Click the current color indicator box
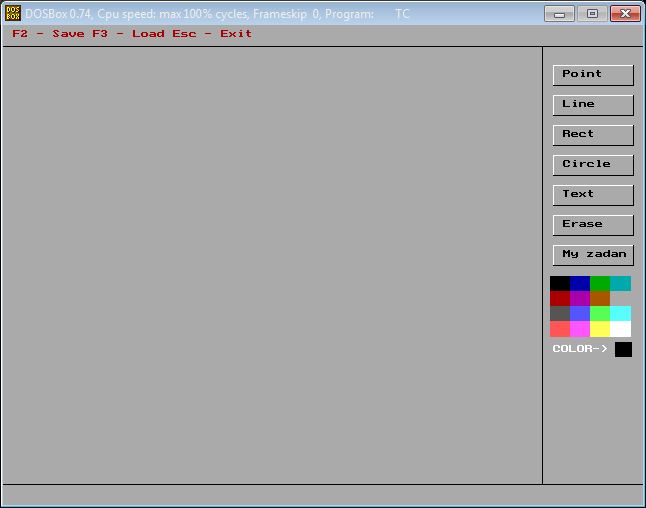Viewport: 646px width, 508px height. (623, 349)
